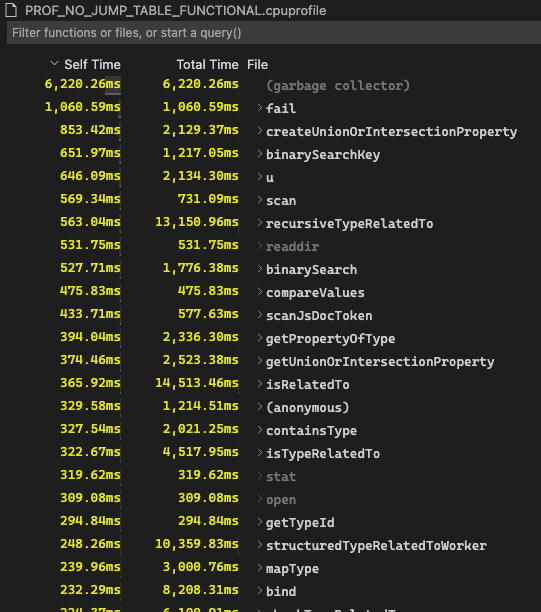Expand the binarySearch row chevron
541x612 pixels.
coord(260,269)
